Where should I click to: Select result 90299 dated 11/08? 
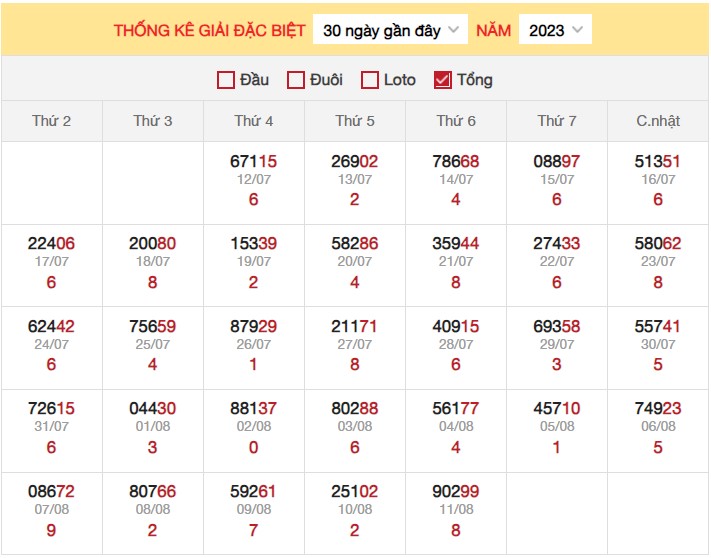pyautogui.click(x=456, y=491)
